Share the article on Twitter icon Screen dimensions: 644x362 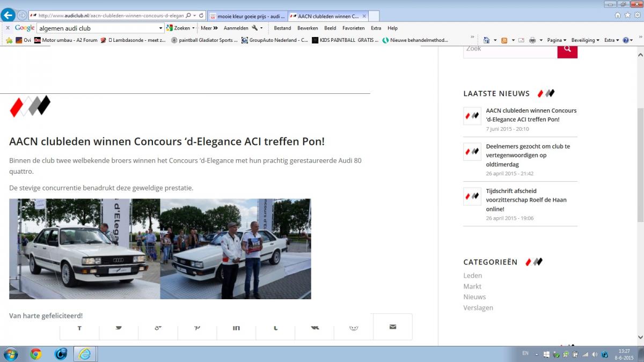coord(119,327)
